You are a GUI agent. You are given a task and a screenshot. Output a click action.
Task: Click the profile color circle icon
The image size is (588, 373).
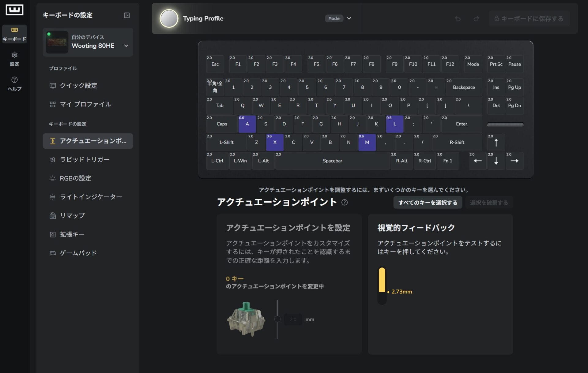click(169, 18)
